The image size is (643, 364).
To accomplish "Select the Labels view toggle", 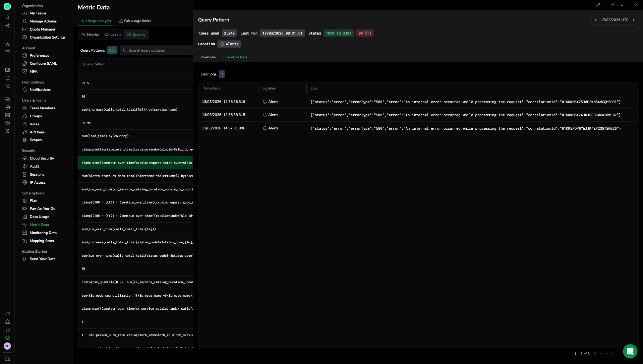I will click(x=113, y=35).
